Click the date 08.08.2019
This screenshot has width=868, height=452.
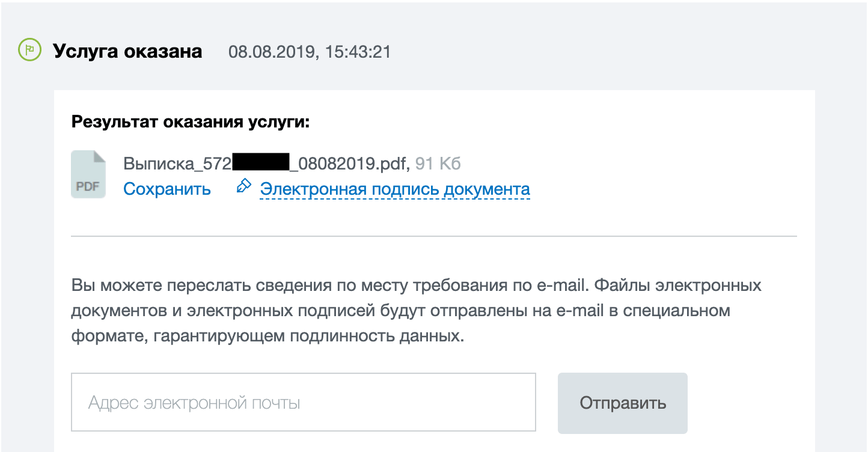pos(271,52)
